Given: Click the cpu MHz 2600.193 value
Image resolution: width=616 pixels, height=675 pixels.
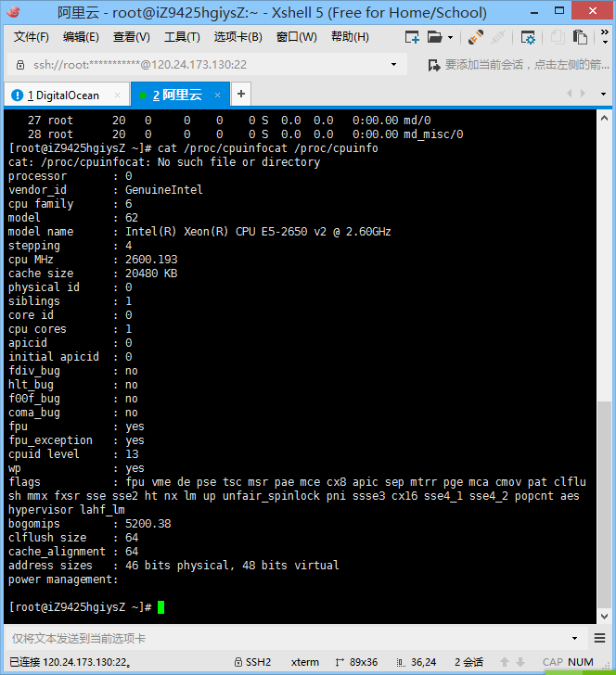Looking at the screenshot, I should coord(151,260).
